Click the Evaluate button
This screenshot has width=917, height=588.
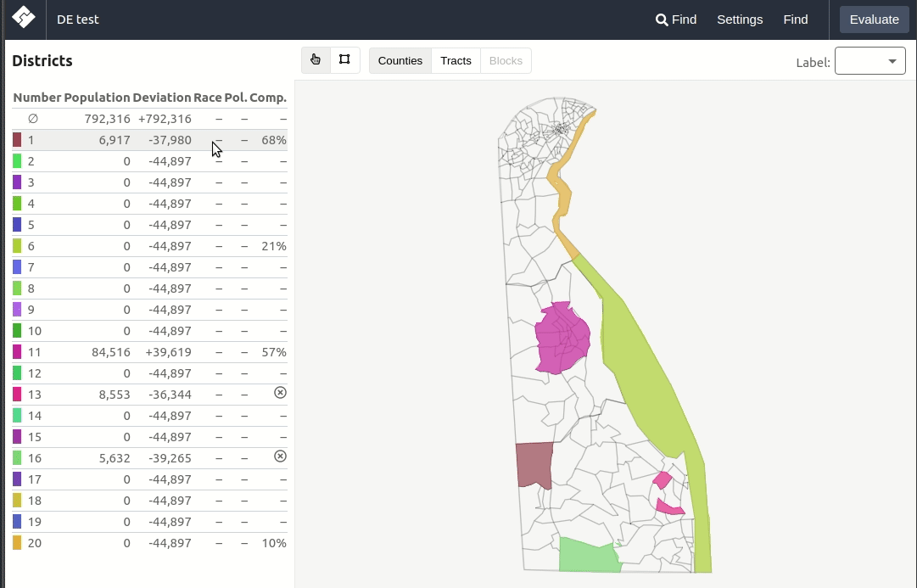click(x=874, y=20)
